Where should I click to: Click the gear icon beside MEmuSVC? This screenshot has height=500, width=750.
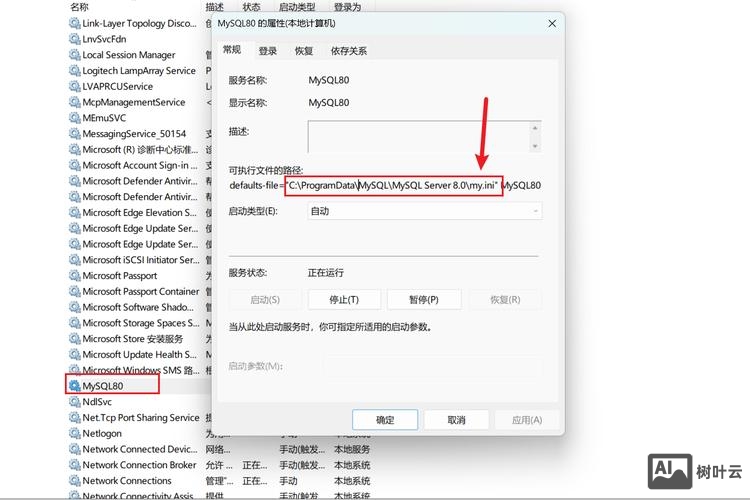[x=74, y=118]
